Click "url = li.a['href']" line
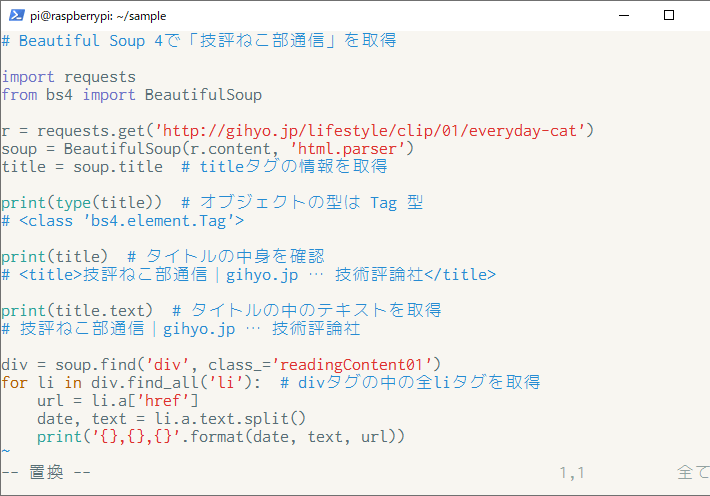Viewport: 710px width, 496px height. coord(118,401)
